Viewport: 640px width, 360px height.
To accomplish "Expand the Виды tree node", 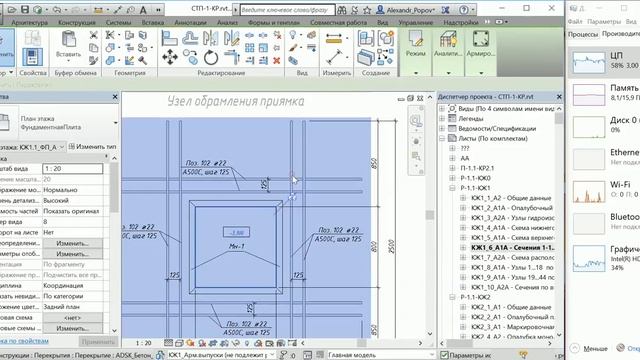I will 442,109.
